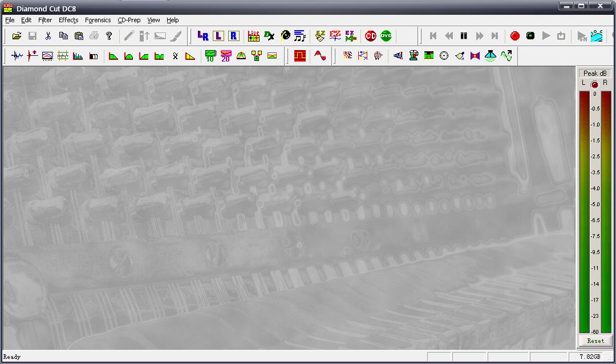616x364 pixels.
Task: Select the low-pass filter green slope icon
Action: [114, 56]
